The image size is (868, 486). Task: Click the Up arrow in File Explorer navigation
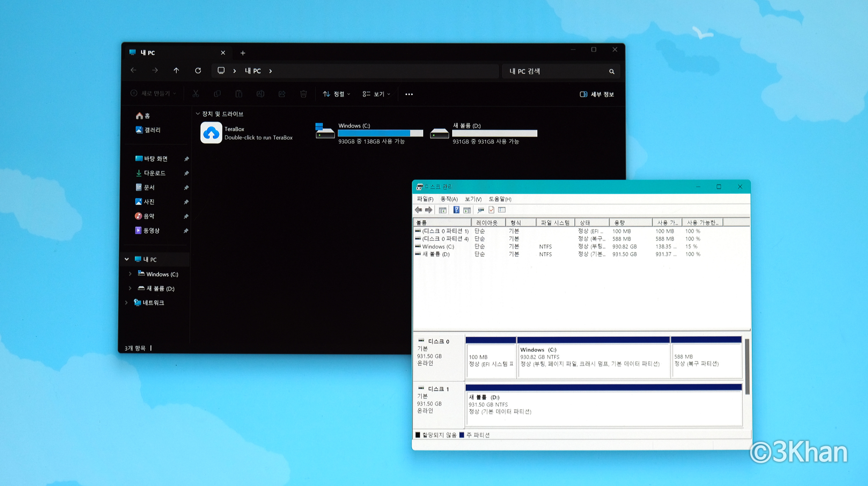point(176,70)
